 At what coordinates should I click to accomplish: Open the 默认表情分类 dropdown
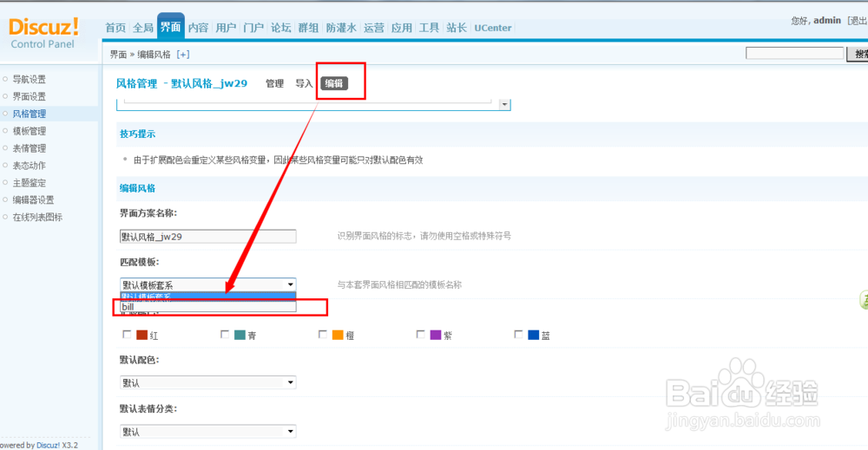click(207, 431)
